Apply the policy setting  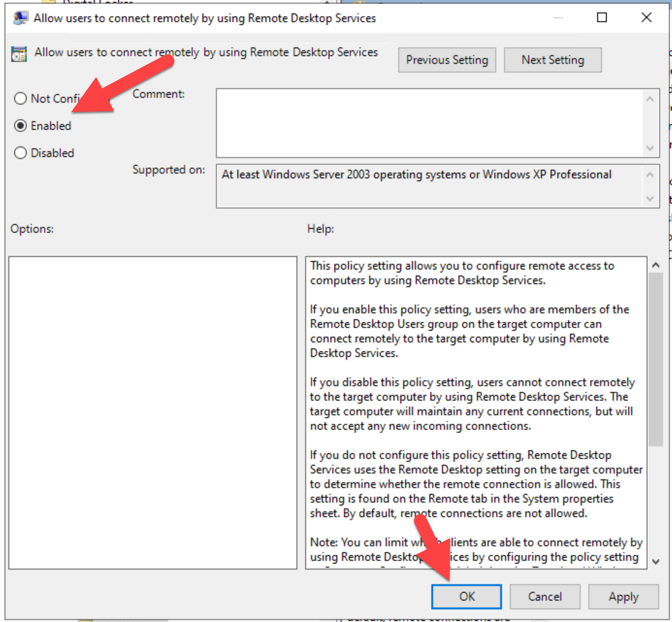pyautogui.click(x=623, y=596)
